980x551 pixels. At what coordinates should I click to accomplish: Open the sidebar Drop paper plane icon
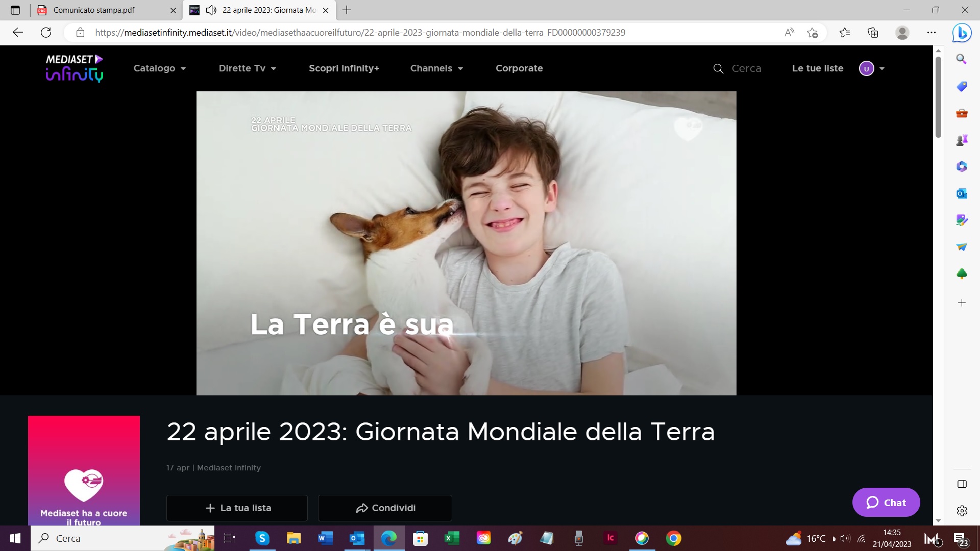pyautogui.click(x=962, y=247)
